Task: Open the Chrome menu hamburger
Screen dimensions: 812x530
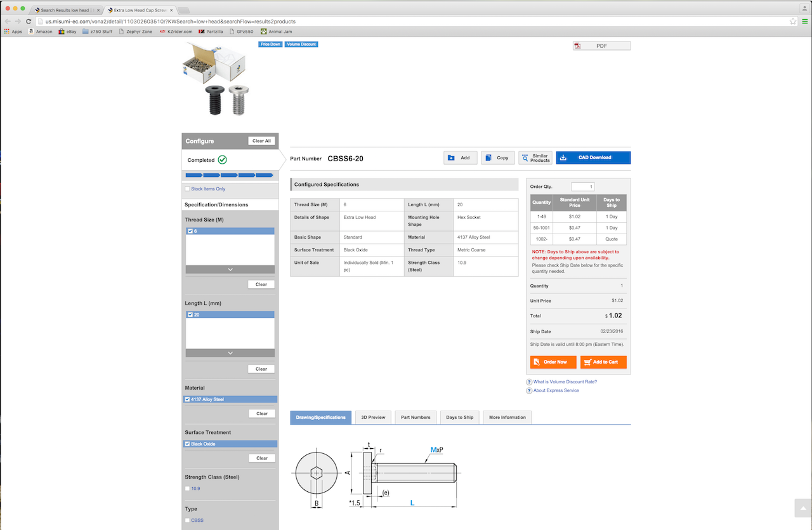Action: tap(804, 21)
